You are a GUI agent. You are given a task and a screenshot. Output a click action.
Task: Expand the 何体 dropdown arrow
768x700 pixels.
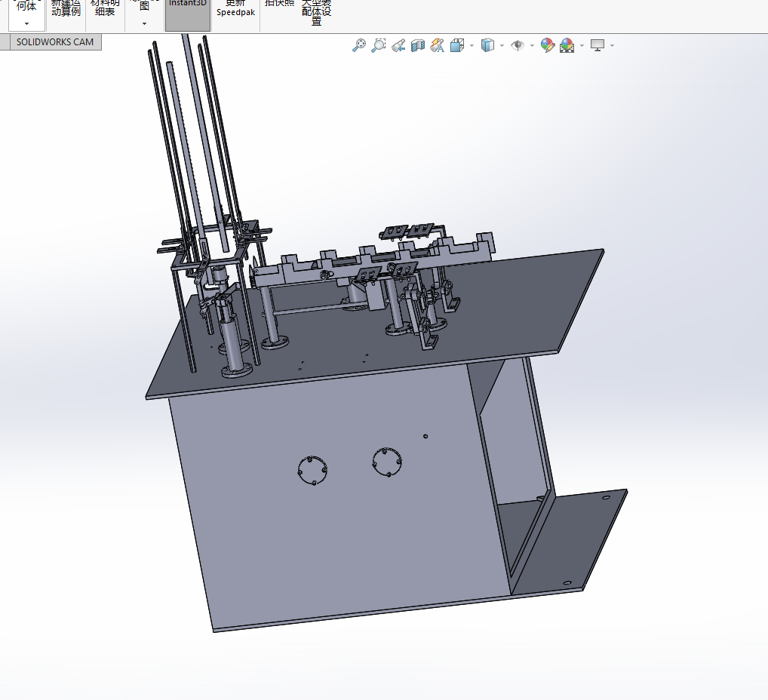[x=26, y=23]
